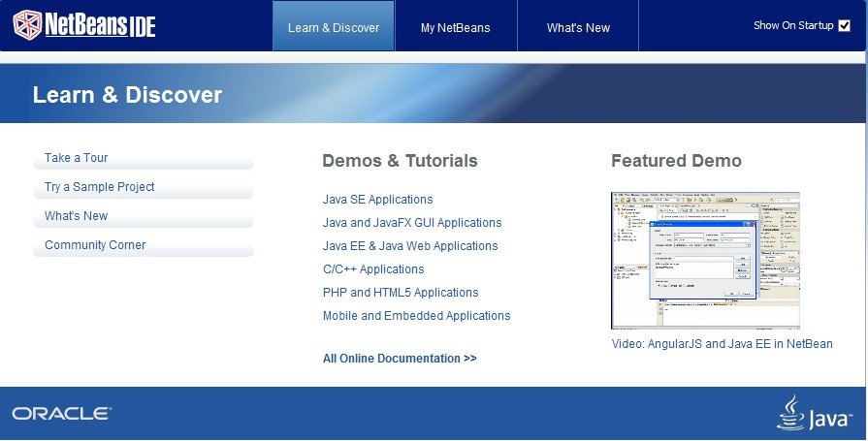Viewport: 868px width, 441px height.
Task: Open the Featured Demo screenshot thumbnail
Action: pyautogui.click(x=705, y=261)
